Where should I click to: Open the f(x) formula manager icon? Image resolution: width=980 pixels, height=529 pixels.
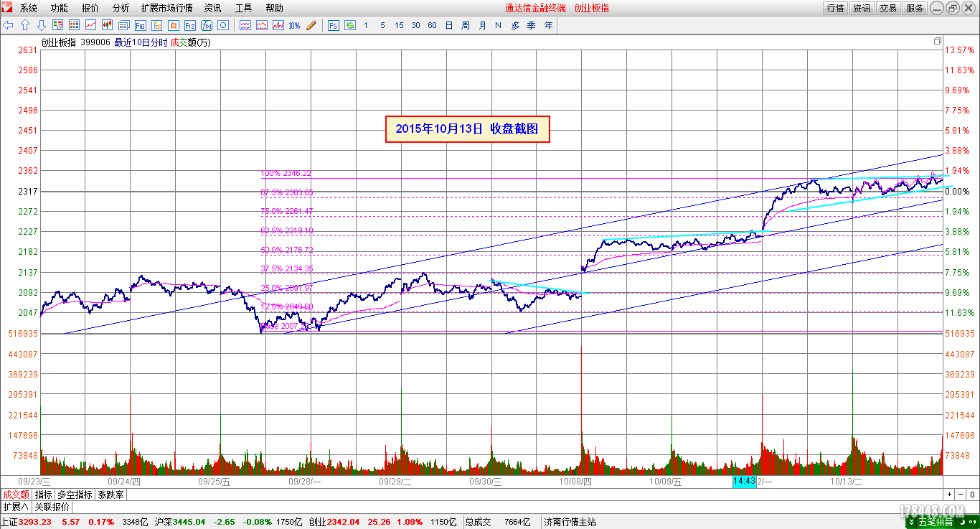pos(207,25)
